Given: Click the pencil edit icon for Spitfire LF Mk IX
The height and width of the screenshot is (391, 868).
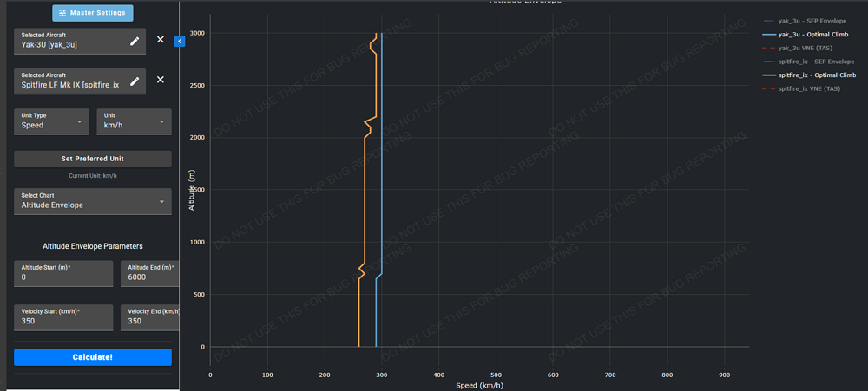Looking at the screenshot, I should 135,81.
